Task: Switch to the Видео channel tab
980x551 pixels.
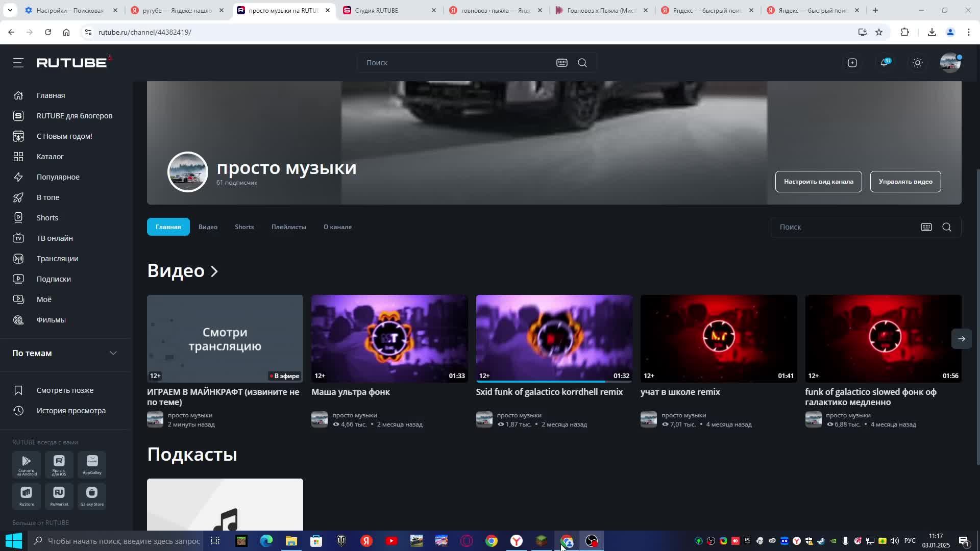Action: coord(208,227)
